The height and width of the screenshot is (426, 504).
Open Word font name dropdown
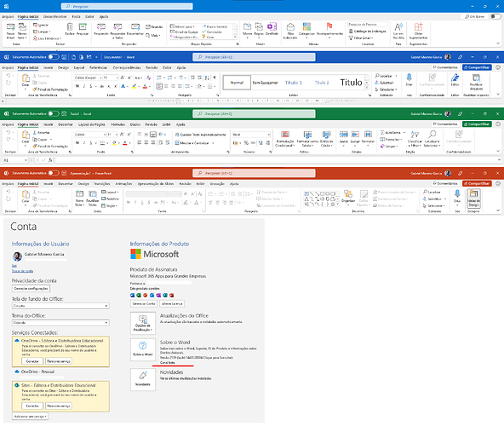(100, 78)
